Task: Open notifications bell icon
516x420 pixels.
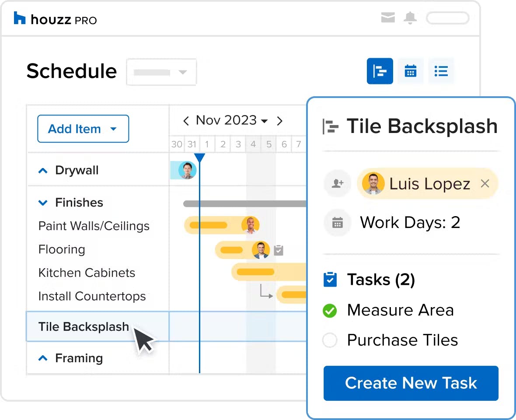Action: coord(410,18)
